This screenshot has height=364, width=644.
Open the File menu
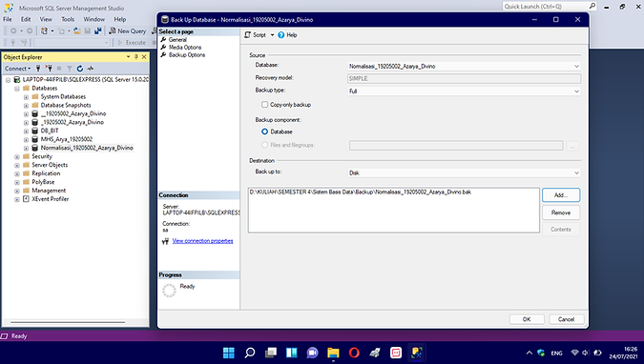pos(8,19)
